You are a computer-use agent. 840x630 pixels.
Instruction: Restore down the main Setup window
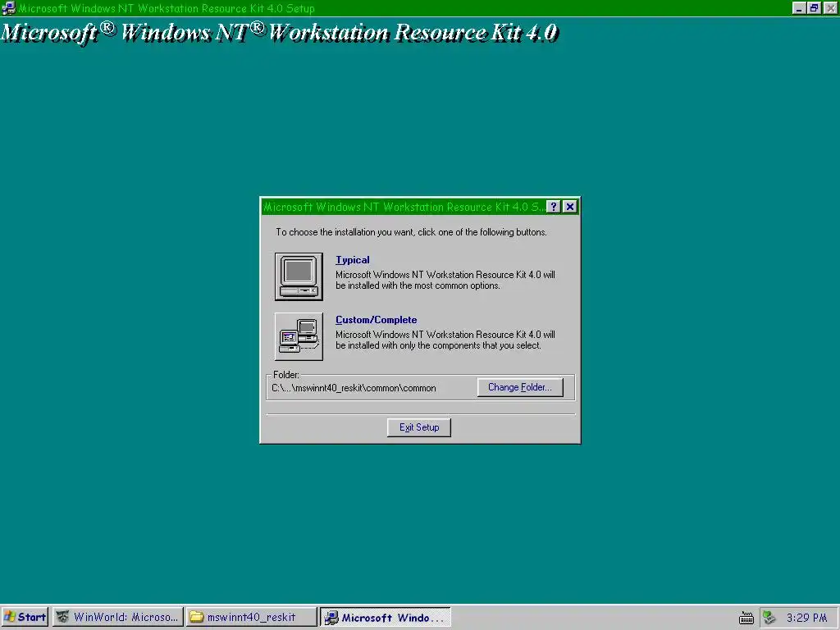(815, 8)
